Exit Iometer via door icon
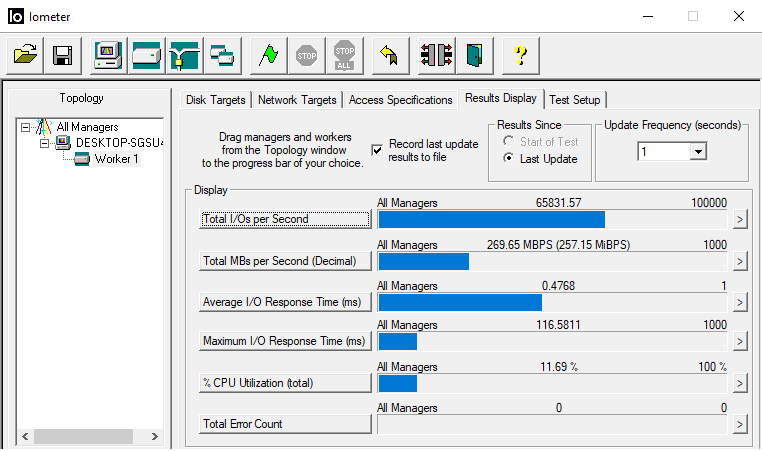Screen dimensions: 762x451 coord(474,55)
